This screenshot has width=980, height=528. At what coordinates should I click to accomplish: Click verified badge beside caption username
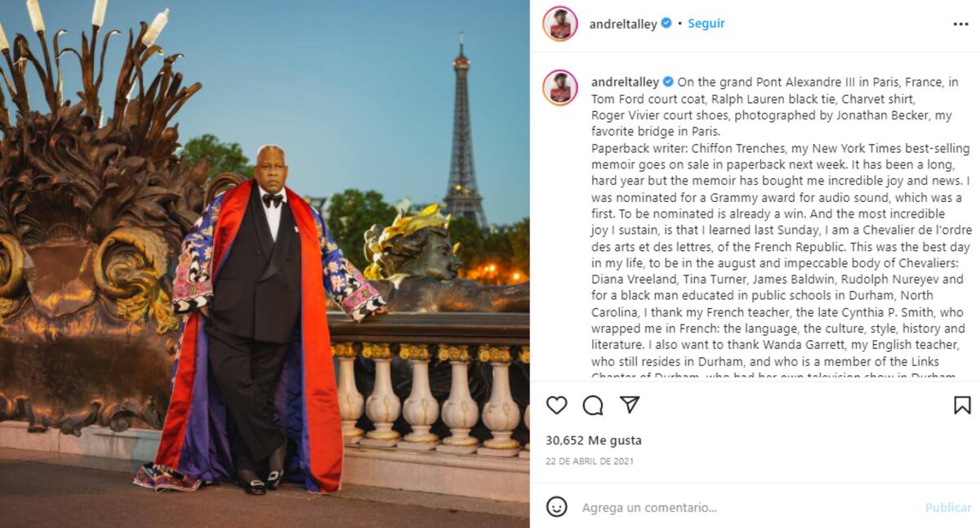667,82
